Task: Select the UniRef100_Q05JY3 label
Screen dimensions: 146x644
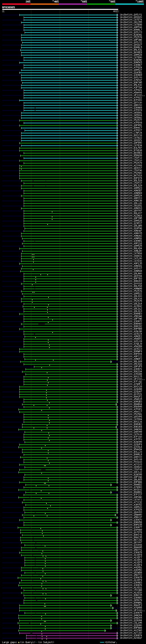Action: (x=131, y=32)
